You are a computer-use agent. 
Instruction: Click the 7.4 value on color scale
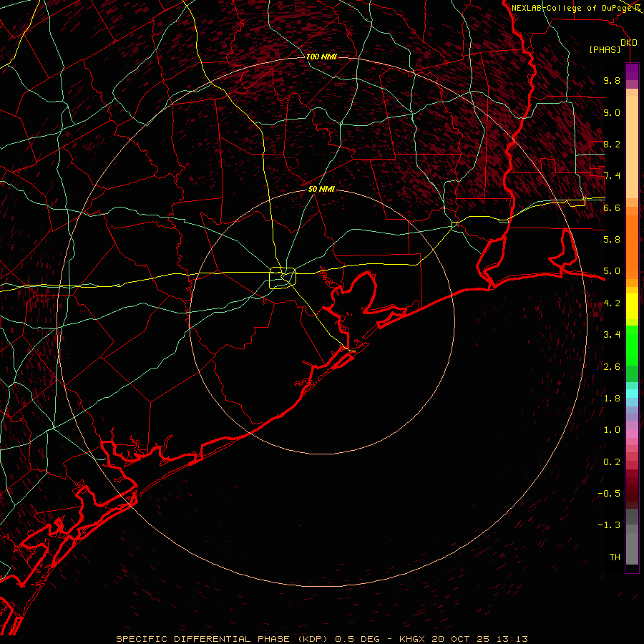click(612, 176)
